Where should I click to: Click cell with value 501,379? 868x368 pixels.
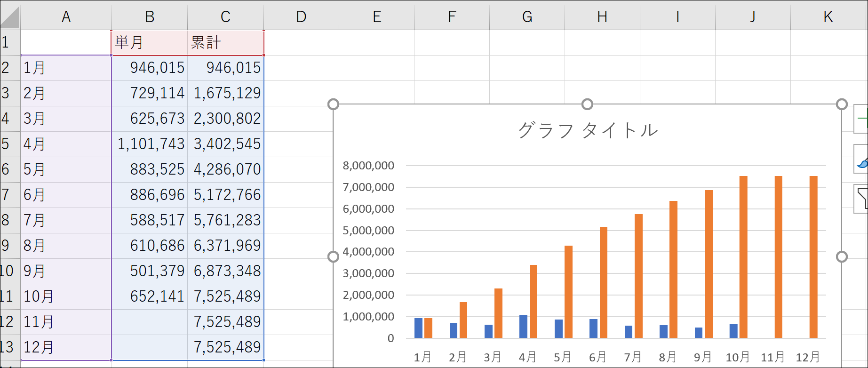coord(150,271)
